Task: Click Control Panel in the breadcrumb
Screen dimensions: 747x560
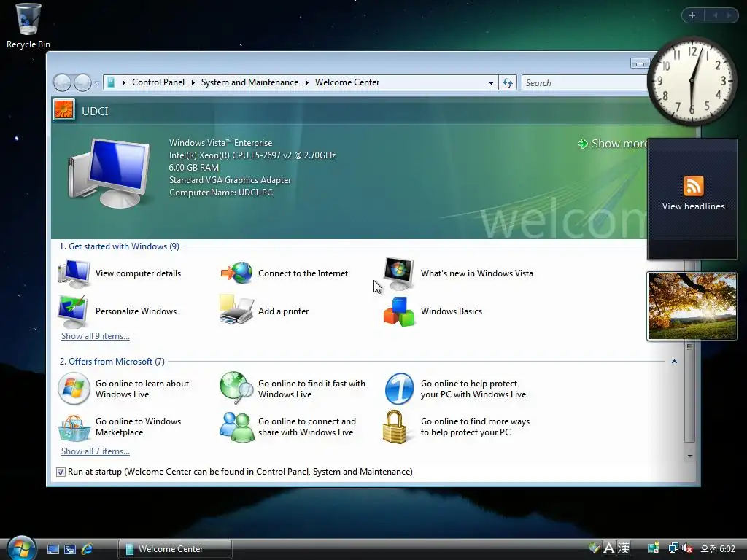Action: coord(158,82)
